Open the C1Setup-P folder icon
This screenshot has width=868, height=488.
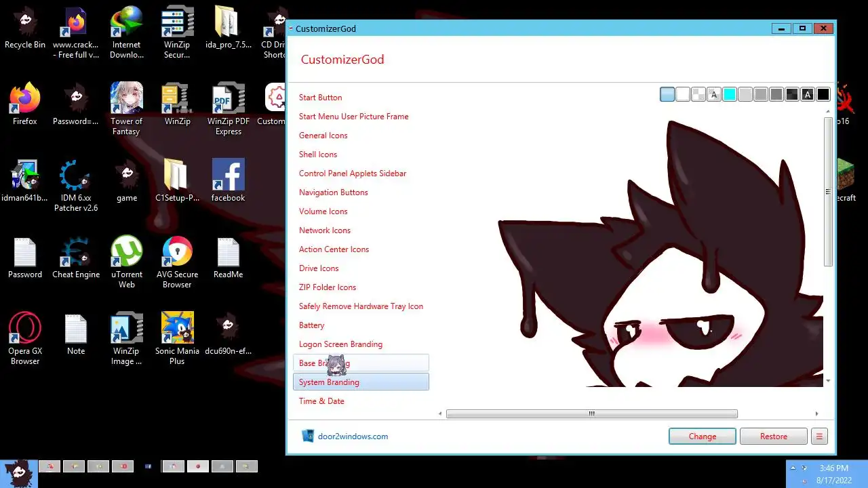177,182
